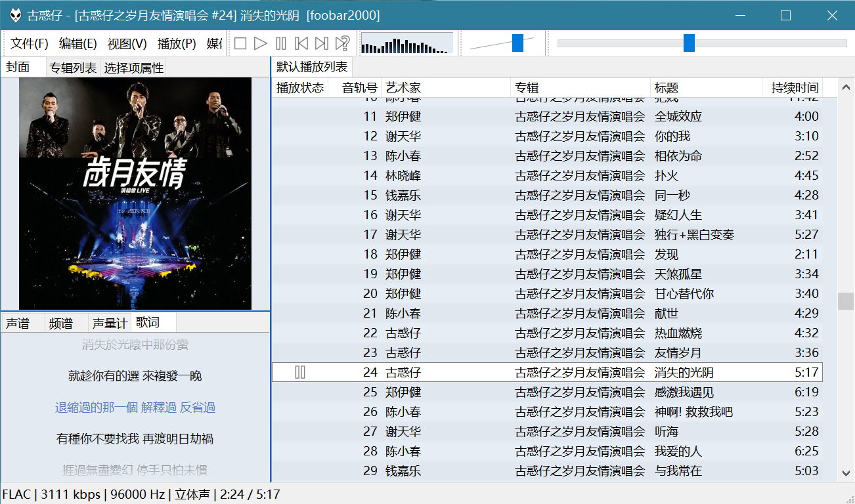Sort by 艺术家 column header
Screen dimensions: 855x504
pos(446,88)
